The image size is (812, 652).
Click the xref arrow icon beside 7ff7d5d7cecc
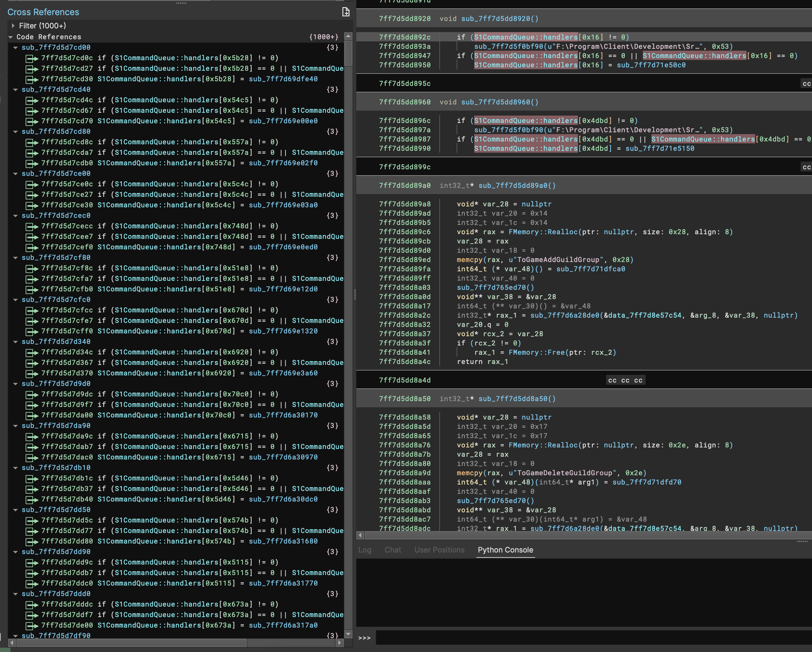[31, 226]
